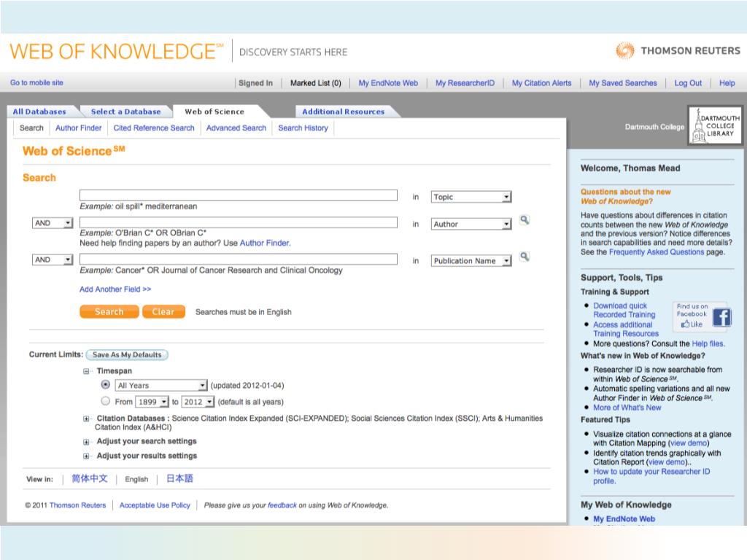
Task: Select the Search sub-tab
Action: 31,128
